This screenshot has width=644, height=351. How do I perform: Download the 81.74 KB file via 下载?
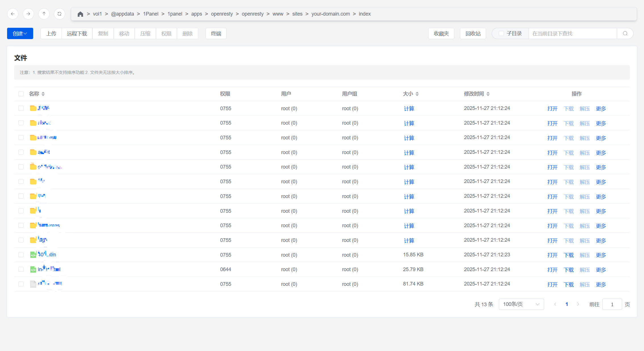point(569,284)
